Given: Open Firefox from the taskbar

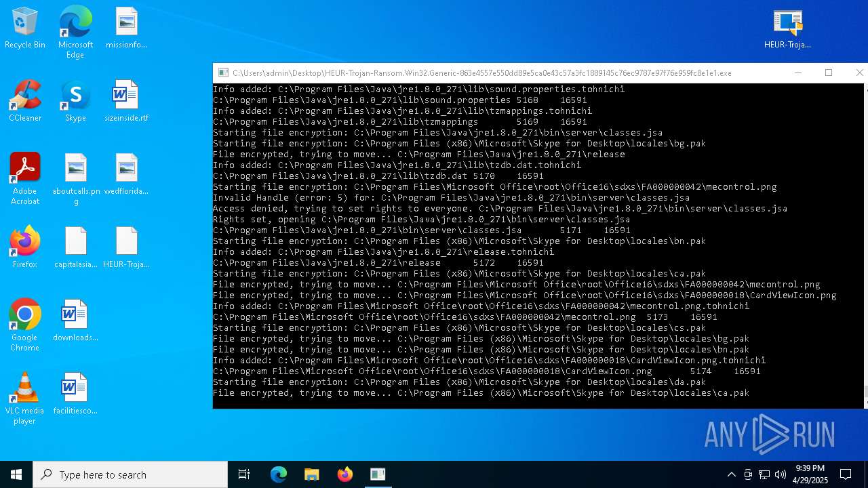Looking at the screenshot, I should 345,474.
